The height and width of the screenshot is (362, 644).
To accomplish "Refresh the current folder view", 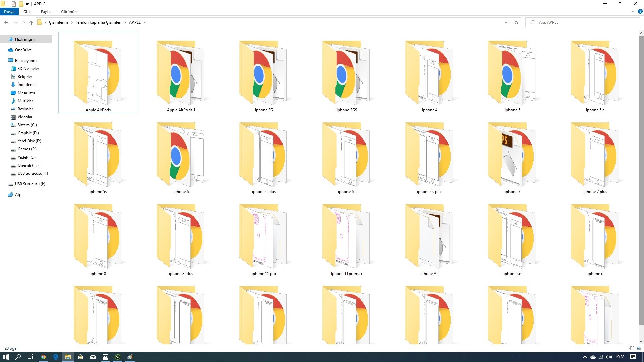I will click(x=516, y=22).
